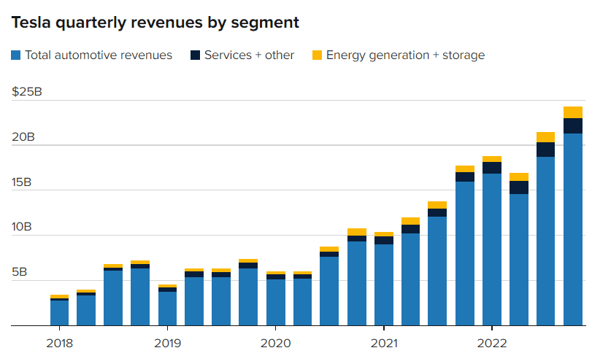Image resolution: width=592 pixels, height=364 pixels.
Task: Click the navy services segment of the last bar
Action: pos(573,126)
